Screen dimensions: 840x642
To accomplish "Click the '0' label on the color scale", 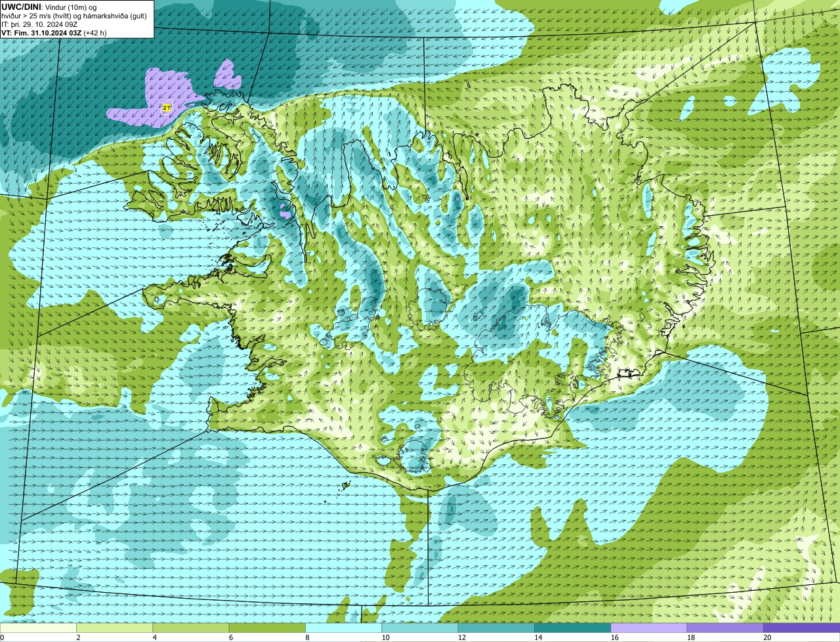I will 2,637.
